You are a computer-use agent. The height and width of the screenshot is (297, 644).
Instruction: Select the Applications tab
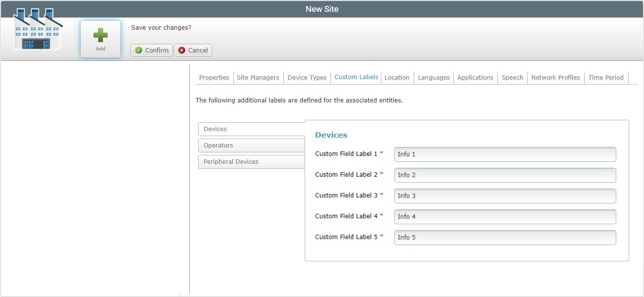pos(475,77)
